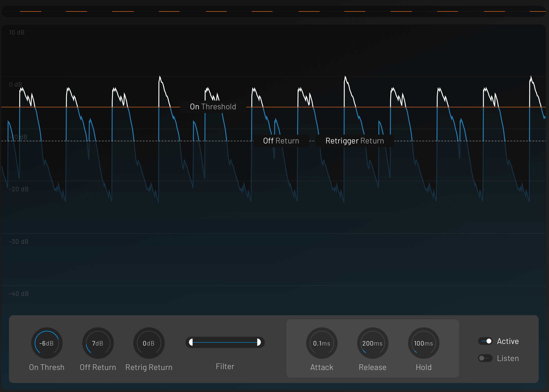
Task: Click the Off Return label in graph
Action: [x=281, y=141]
